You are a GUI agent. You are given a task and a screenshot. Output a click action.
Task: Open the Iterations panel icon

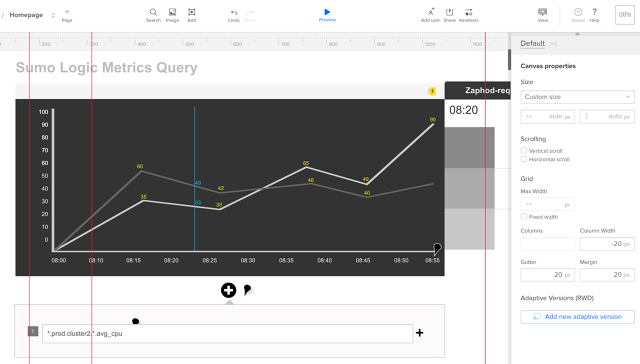(x=469, y=12)
